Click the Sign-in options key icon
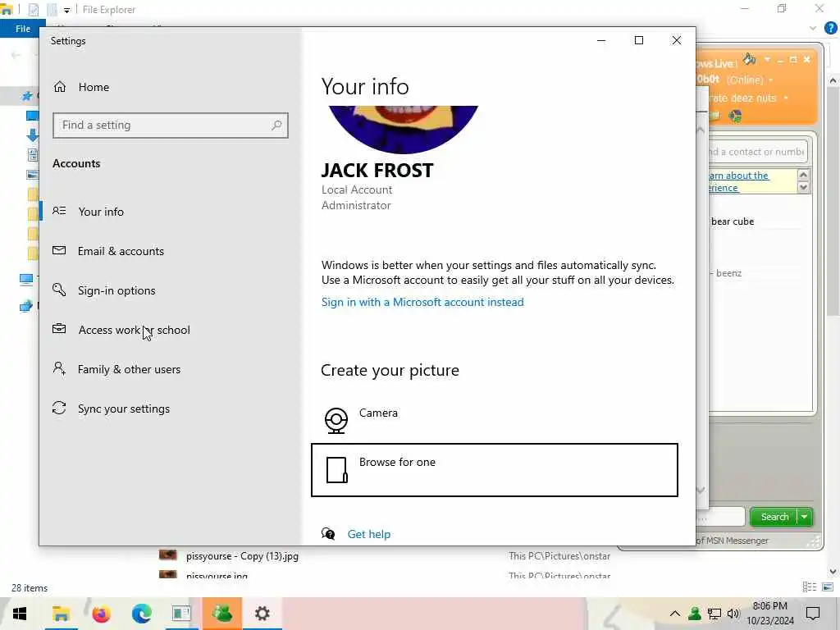This screenshot has height=630, width=840. point(59,290)
